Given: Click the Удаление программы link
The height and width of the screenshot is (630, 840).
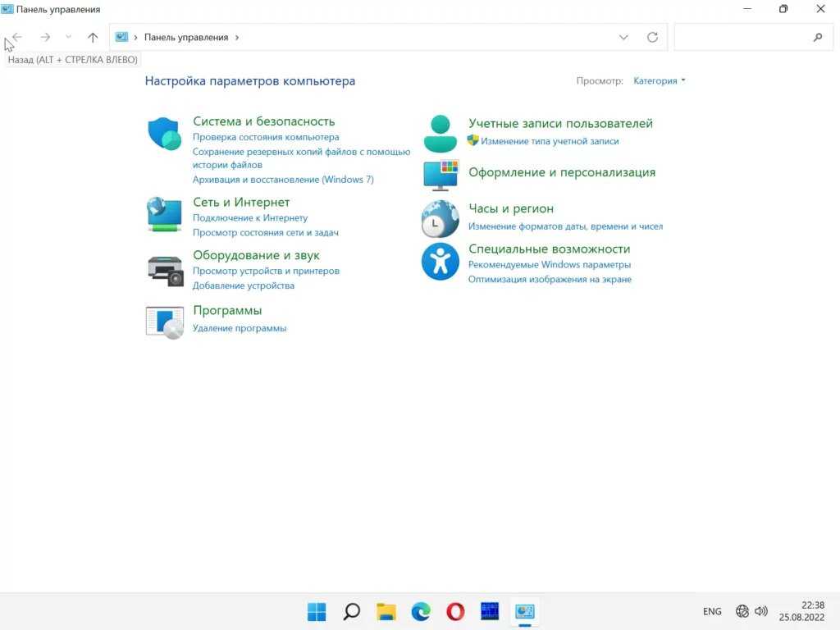Looking at the screenshot, I should pyautogui.click(x=240, y=328).
